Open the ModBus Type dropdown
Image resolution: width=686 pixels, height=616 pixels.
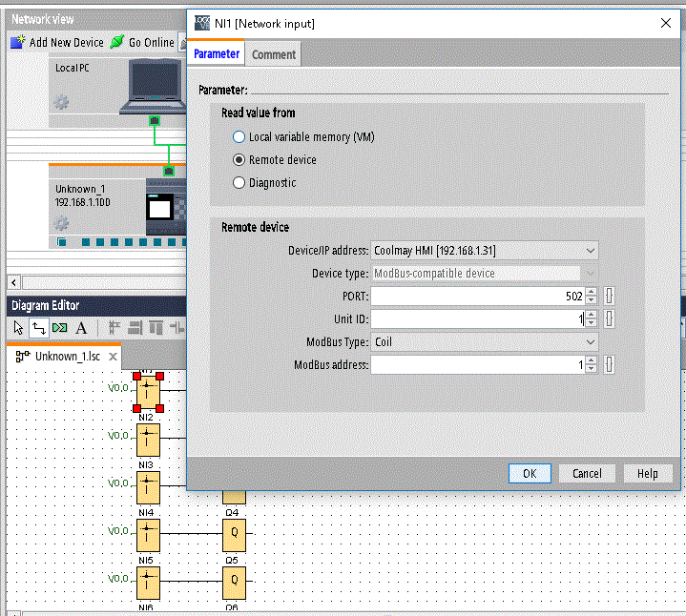pos(591,342)
